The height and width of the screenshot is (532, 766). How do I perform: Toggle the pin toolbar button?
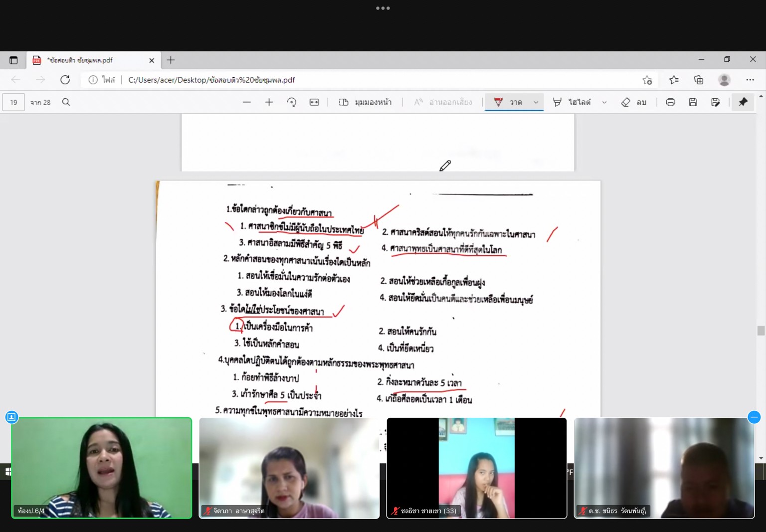[x=743, y=102]
